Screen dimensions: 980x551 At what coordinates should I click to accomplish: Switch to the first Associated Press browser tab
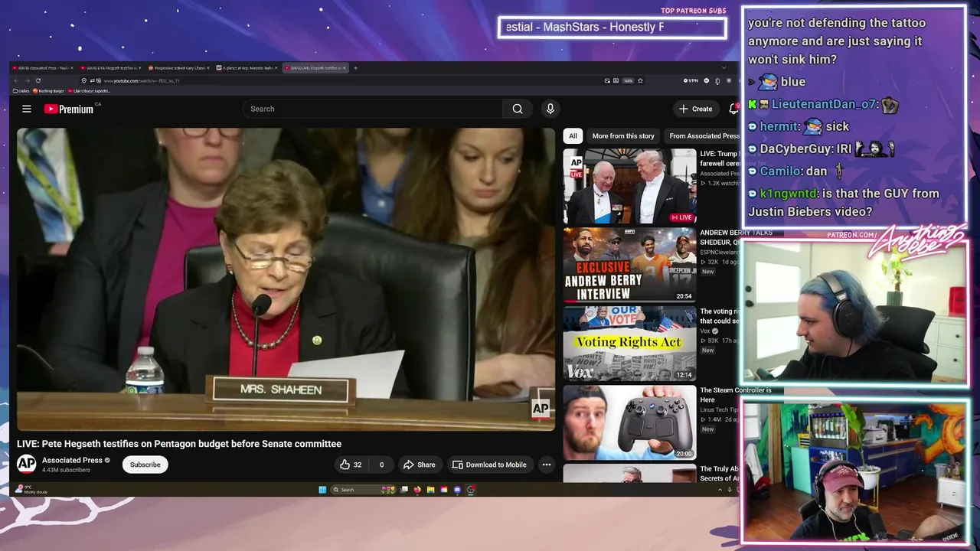(x=43, y=68)
